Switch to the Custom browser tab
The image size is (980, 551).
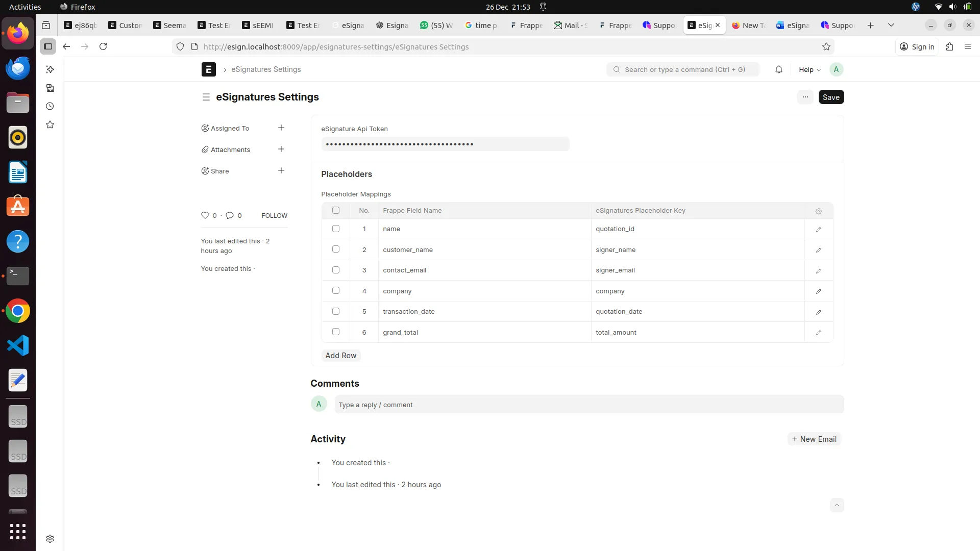click(125, 25)
